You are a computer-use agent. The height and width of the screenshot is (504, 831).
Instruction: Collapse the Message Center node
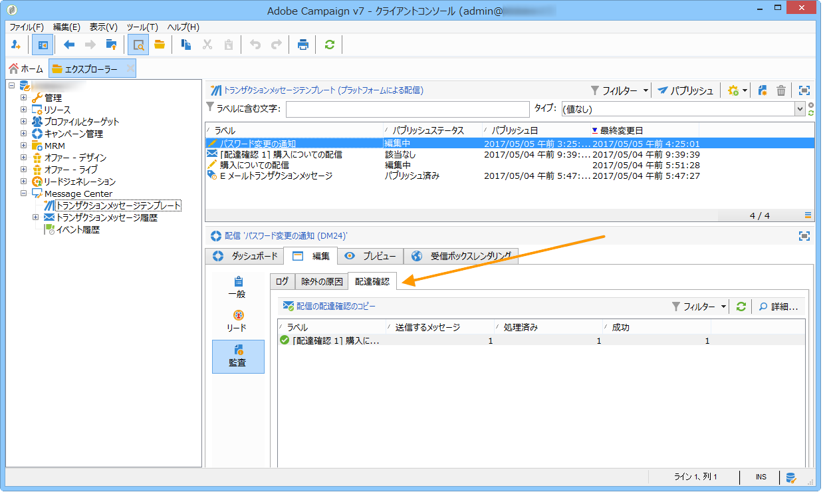coord(23,193)
